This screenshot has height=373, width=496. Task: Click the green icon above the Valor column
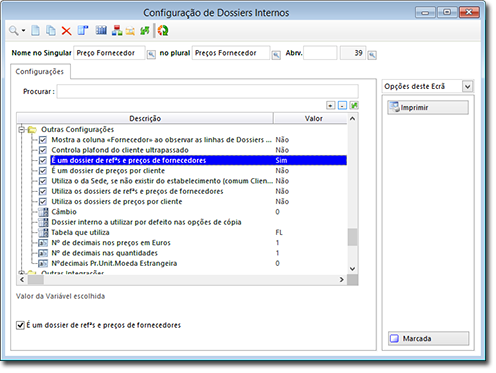click(x=354, y=106)
